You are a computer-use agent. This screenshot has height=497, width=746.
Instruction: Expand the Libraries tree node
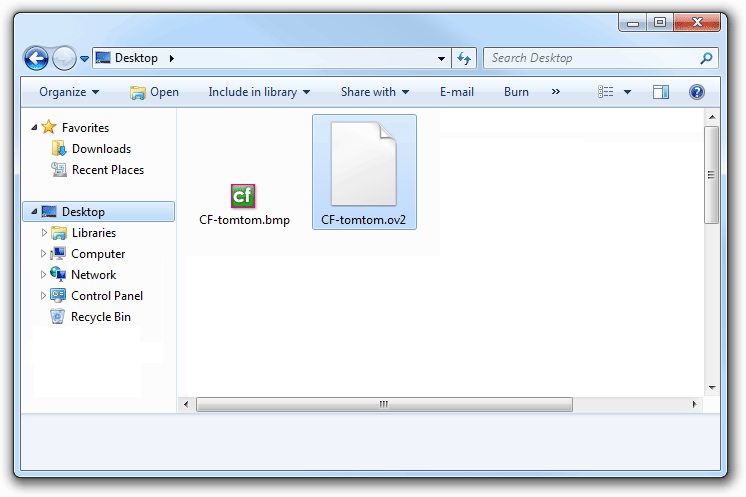tap(44, 233)
